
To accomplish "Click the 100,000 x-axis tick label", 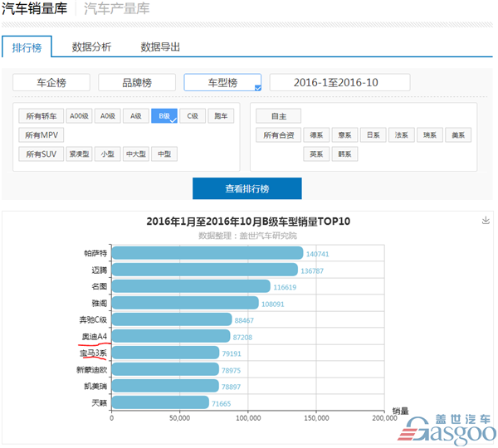I will click(248, 418).
